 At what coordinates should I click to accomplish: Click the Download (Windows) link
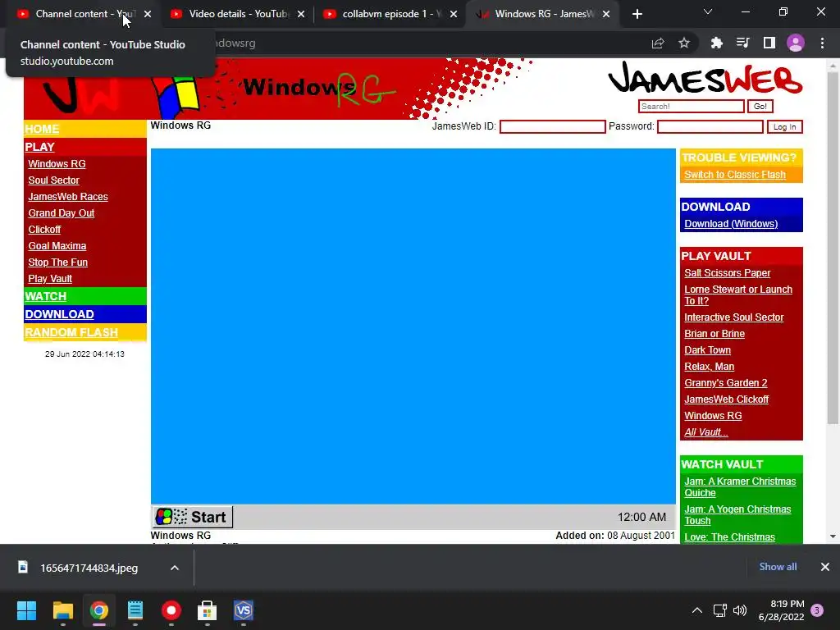tap(731, 224)
